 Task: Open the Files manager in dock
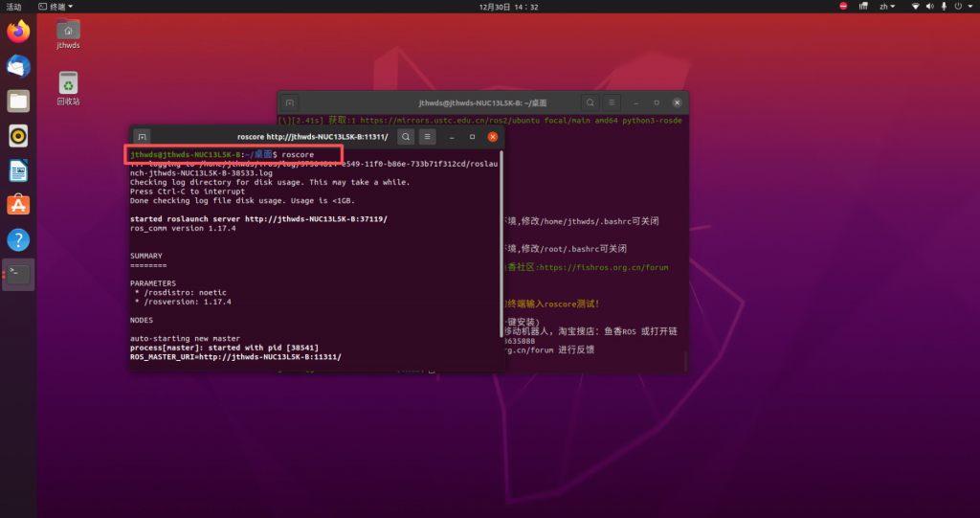(x=18, y=101)
